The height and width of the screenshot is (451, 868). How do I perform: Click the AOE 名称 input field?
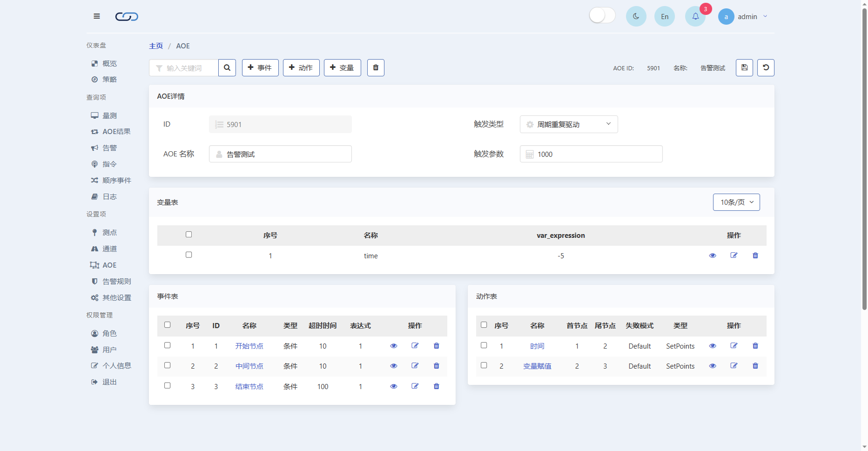point(280,154)
